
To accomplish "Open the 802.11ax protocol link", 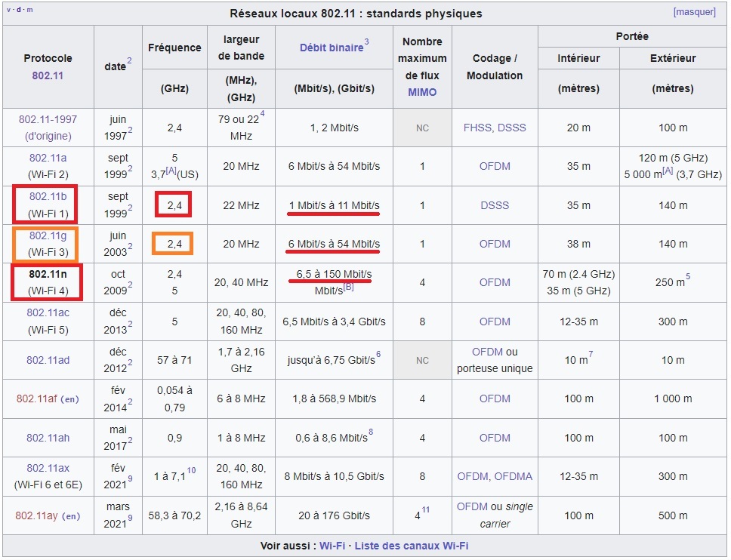I will (48, 468).
